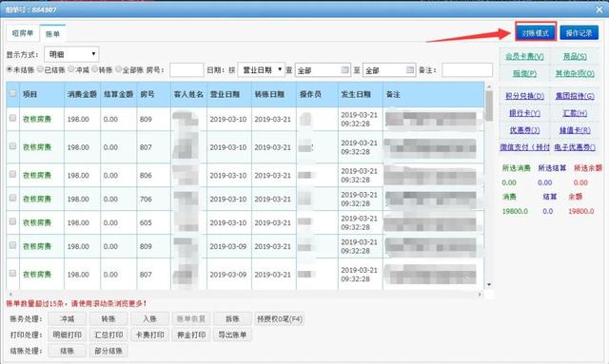Close the dialog with the X icon
The height and width of the screenshot is (364, 609).
[599, 10]
